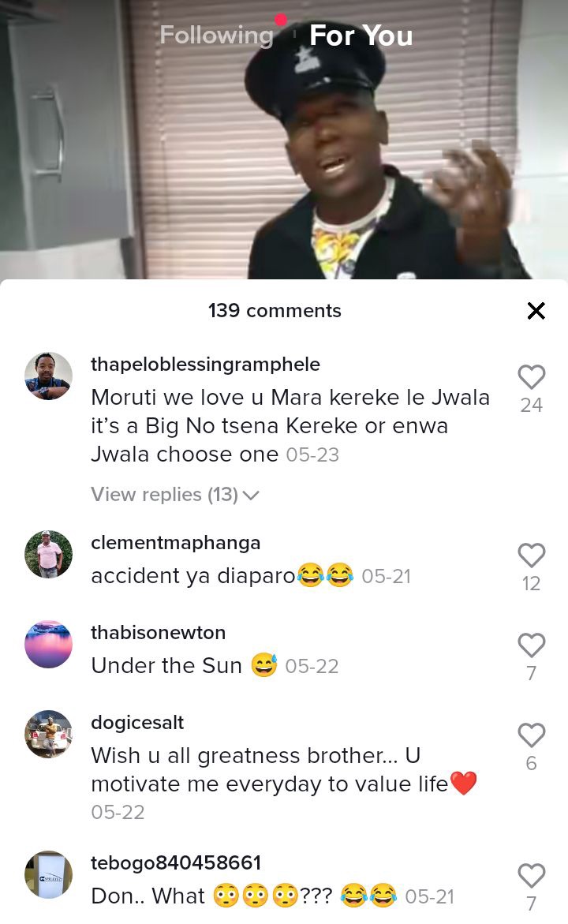Screen dimensions: 568x924
Task: Like clementmaphanga's comment with heart icon
Action: coord(531,555)
